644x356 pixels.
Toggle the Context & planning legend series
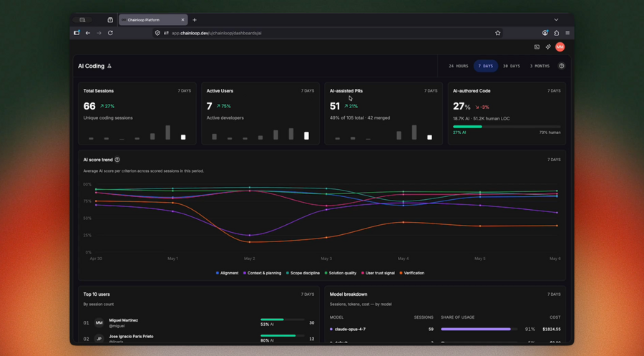tap(262, 273)
